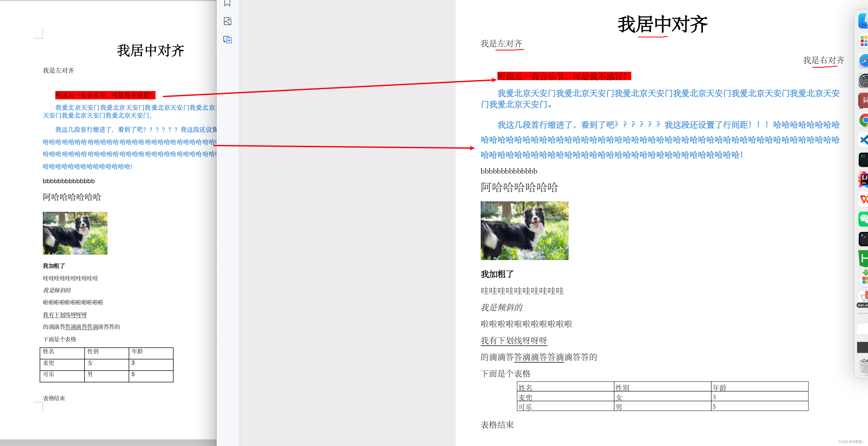Click 表格结束 in the right document
The width and height of the screenshot is (868, 446).
coord(497,425)
